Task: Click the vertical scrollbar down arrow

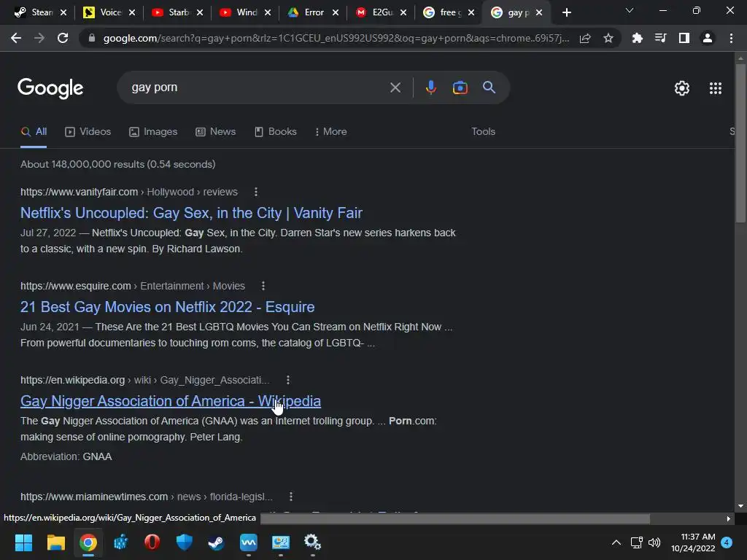Action: coord(740,506)
